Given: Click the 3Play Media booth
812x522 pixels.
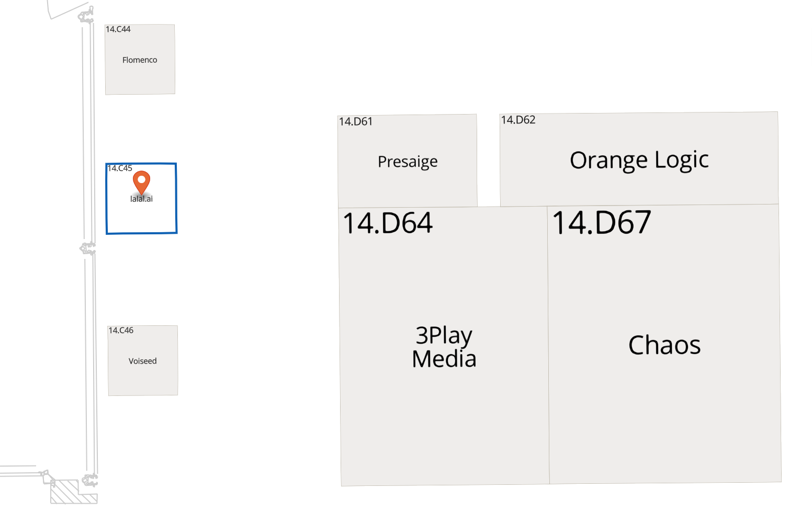Looking at the screenshot, I should click(x=444, y=346).
